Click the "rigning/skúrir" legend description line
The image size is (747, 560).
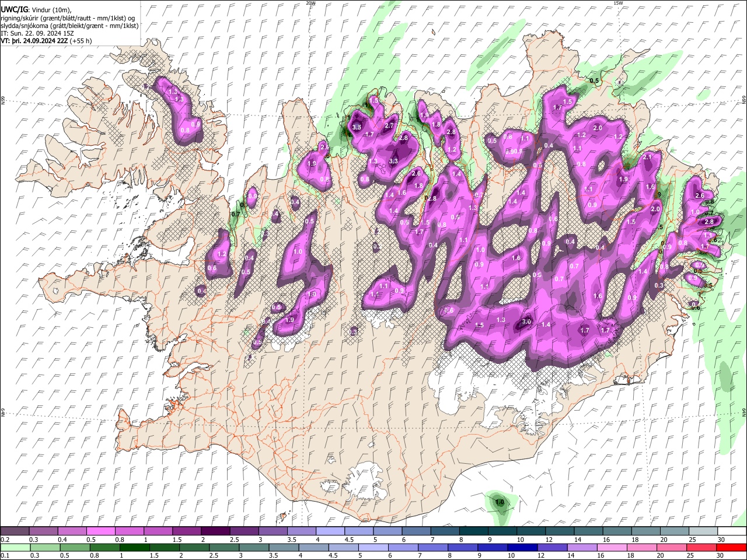pos(68,18)
